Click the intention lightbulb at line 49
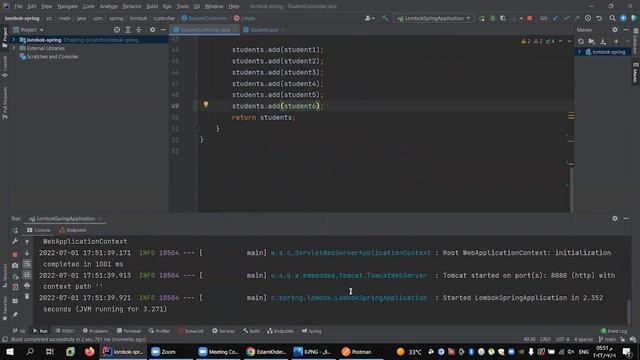640x360 pixels. pos(206,104)
